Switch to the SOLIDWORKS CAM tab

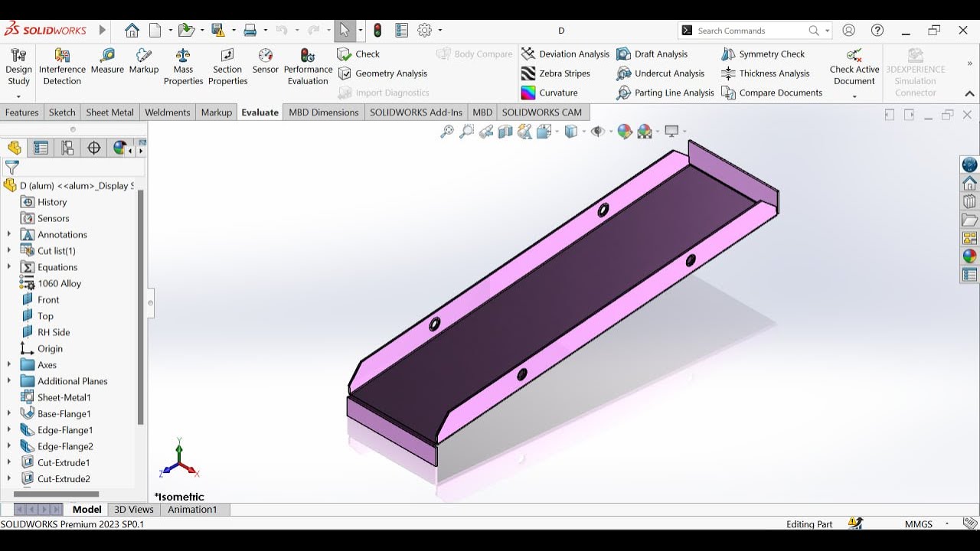coord(541,112)
